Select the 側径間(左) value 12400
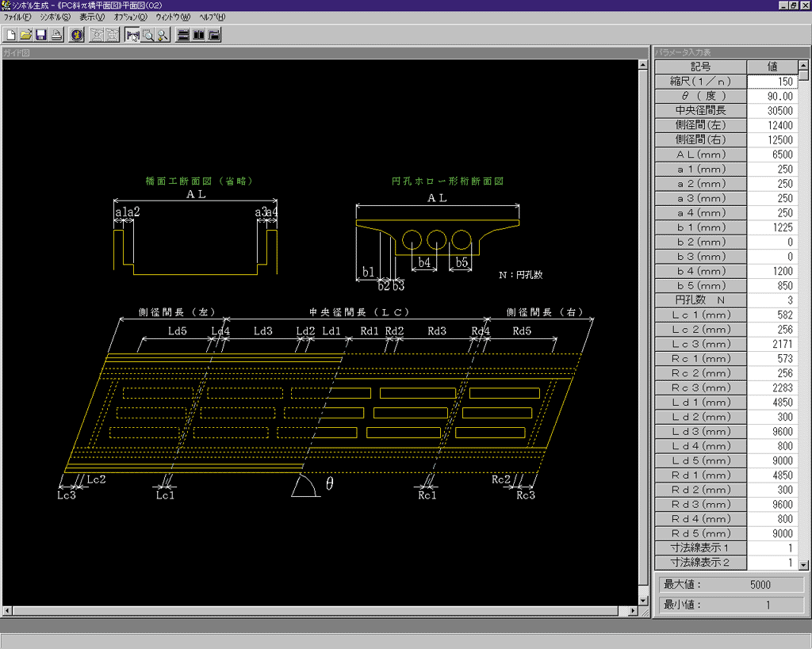The width and height of the screenshot is (812, 649). click(772, 125)
